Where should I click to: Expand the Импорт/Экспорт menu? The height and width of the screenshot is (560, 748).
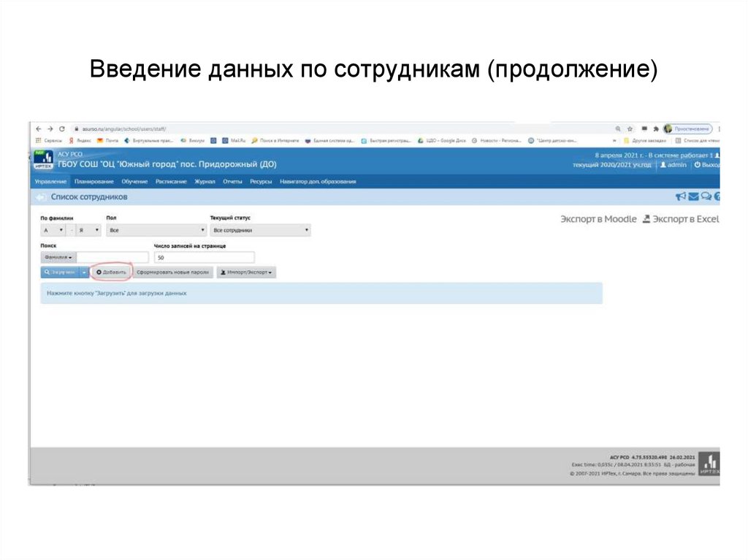(x=247, y=272)
